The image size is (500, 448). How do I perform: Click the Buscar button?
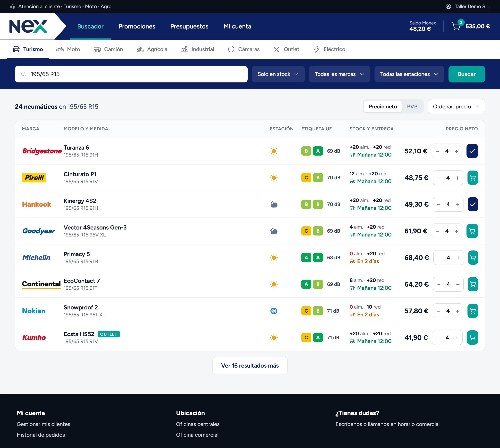tap(466, 74)
